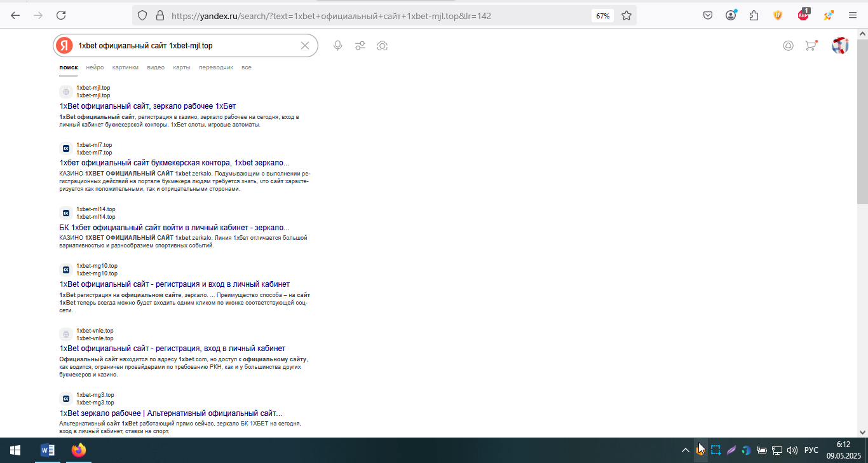Viewport: 868px width, 463px height.
Task: Click the Adblock Plus extension icon
Action: click(804, 15)
